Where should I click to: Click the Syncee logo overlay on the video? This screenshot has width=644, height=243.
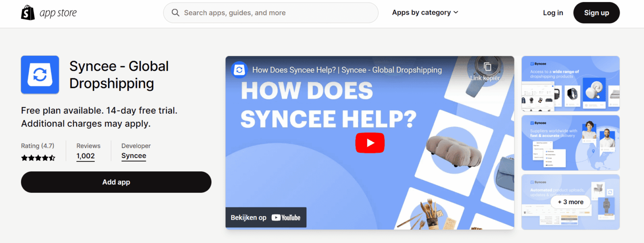pos(239,70)
